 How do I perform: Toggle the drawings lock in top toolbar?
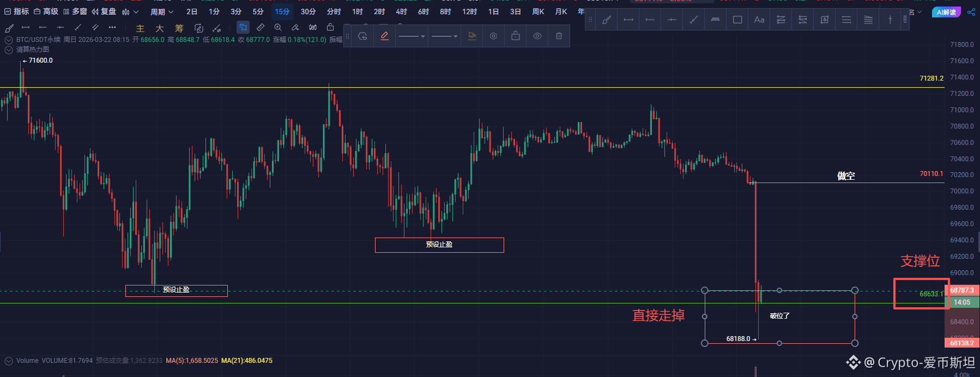(330, 27)
